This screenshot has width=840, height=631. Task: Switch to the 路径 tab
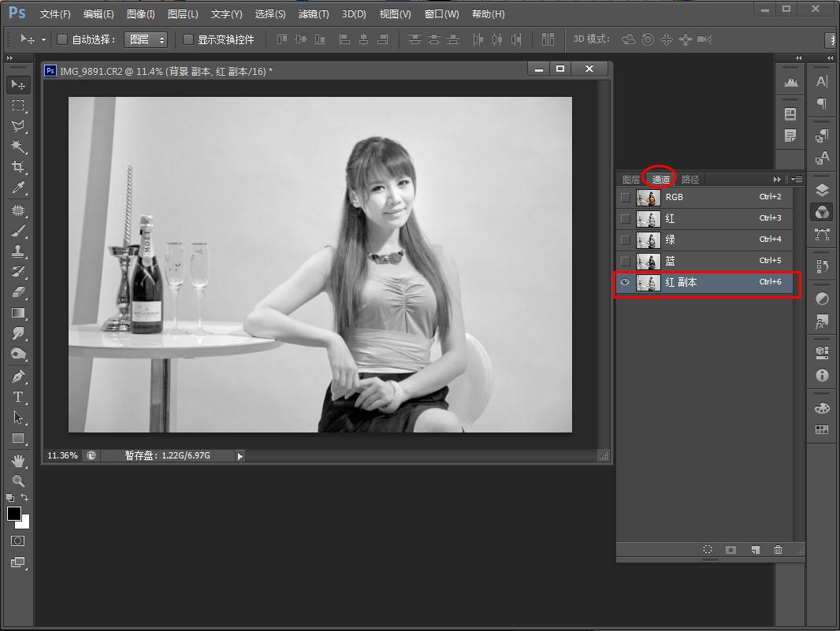coord(690,180)
